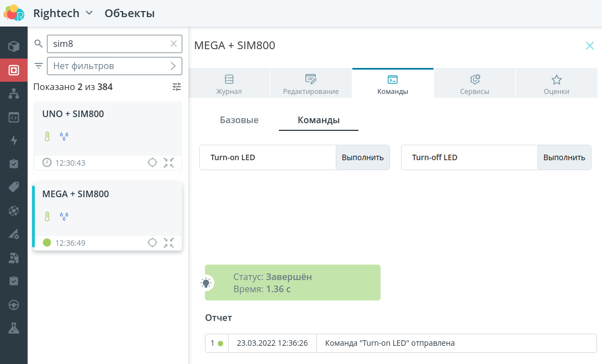Click the cube models sidebar icon

pos(14,46)
